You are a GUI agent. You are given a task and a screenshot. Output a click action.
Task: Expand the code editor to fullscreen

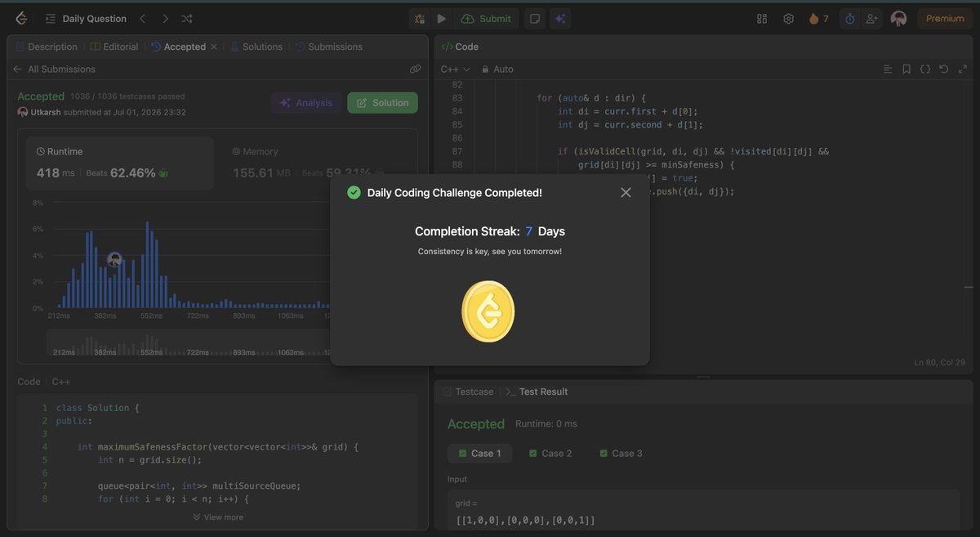tap(961, 69)
